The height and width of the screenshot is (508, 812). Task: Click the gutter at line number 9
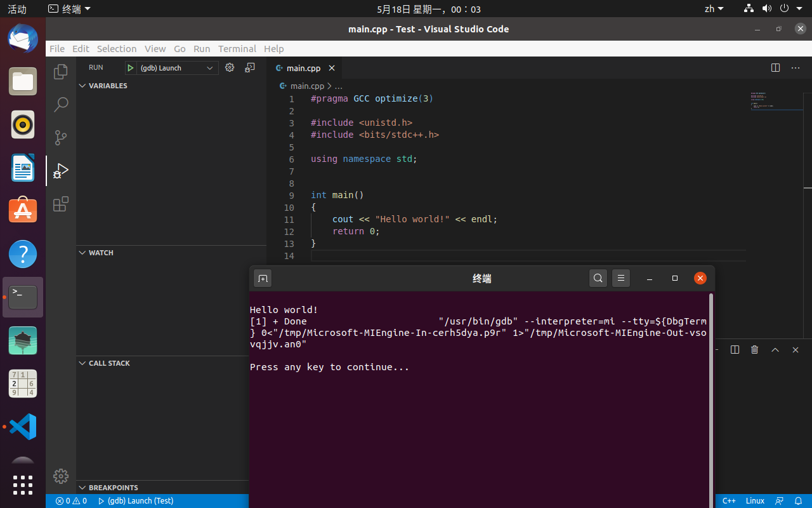point(291,195)
